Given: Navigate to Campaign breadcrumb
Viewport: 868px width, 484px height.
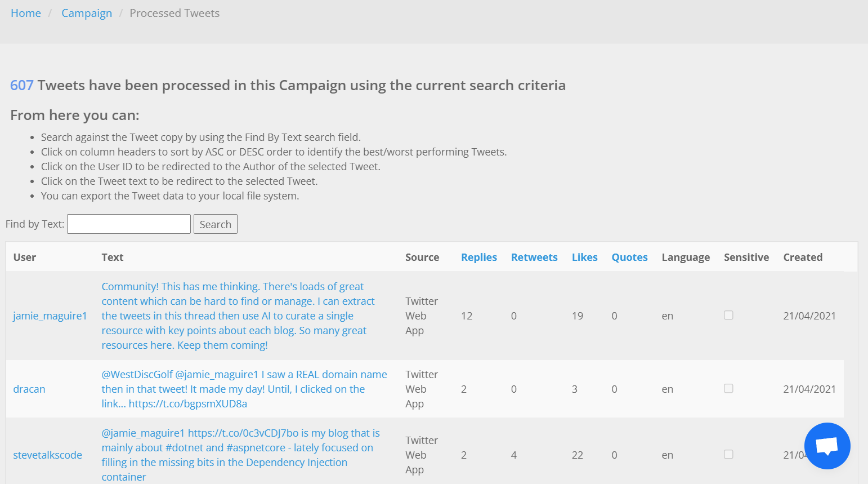Looking at the screenshot, I should (87, 14).
